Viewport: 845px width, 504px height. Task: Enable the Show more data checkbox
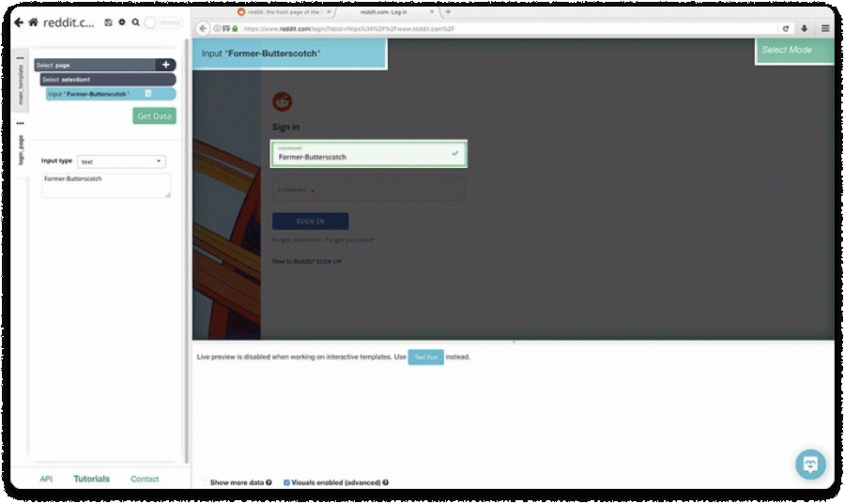[206, 482]
